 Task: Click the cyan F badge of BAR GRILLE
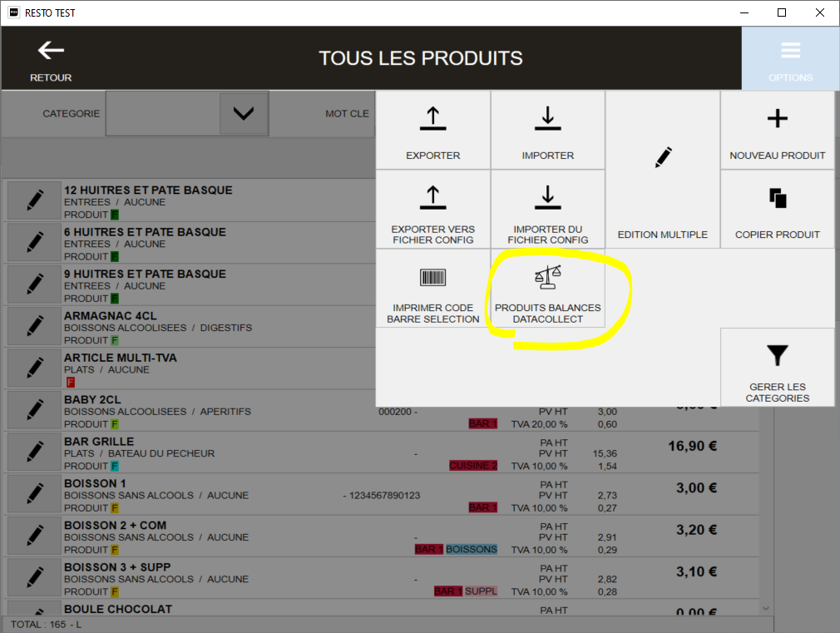115,467
